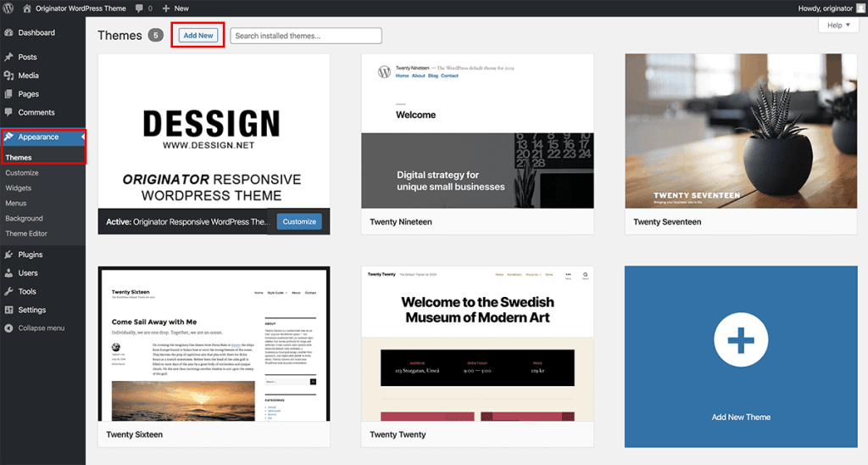Open Themes submenu under Appearance
Image resolution: width=868 pixels, height=465 pixels.
tap(19, 157)
